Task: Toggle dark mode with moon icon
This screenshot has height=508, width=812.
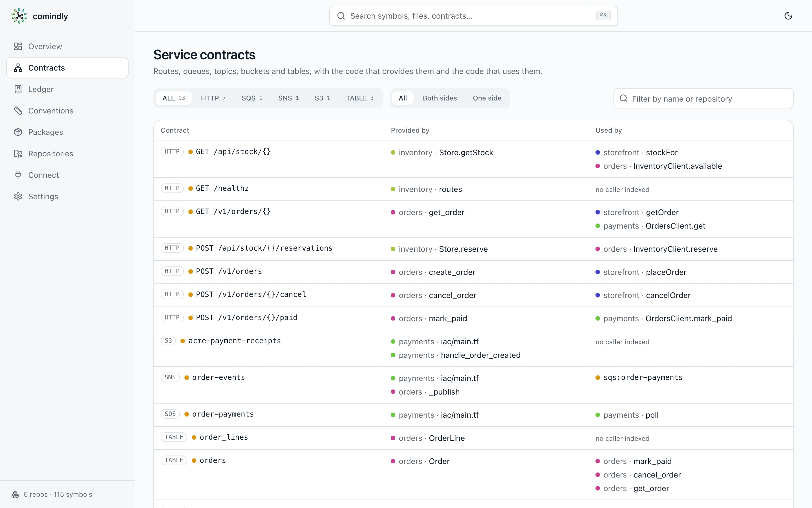Action: point(788,16)
